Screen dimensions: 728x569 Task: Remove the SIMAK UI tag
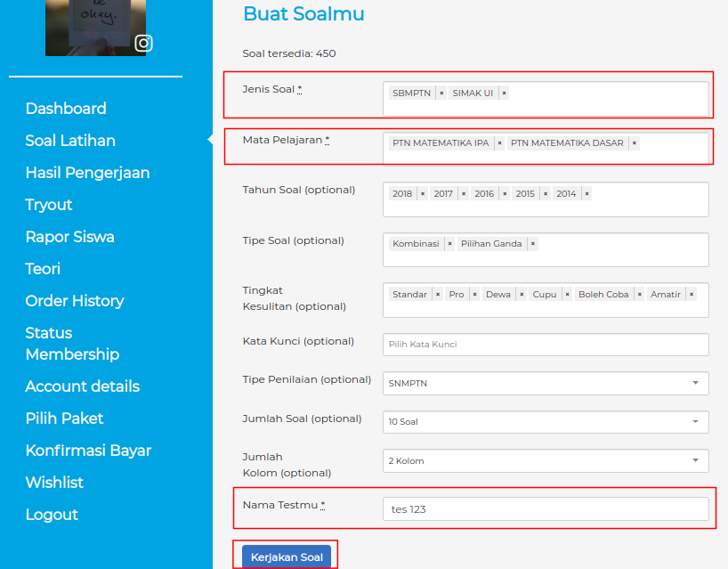[505, 93]
